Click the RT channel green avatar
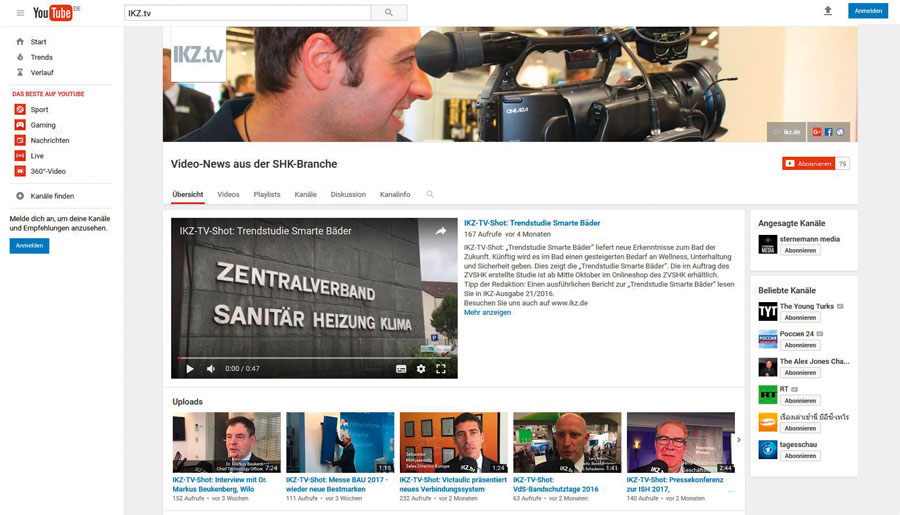 coord(767,394)
